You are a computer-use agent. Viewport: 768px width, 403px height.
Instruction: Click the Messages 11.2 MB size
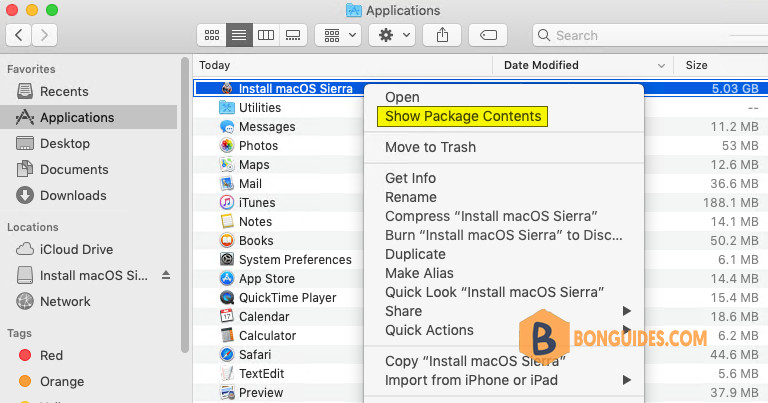point(735,127)
